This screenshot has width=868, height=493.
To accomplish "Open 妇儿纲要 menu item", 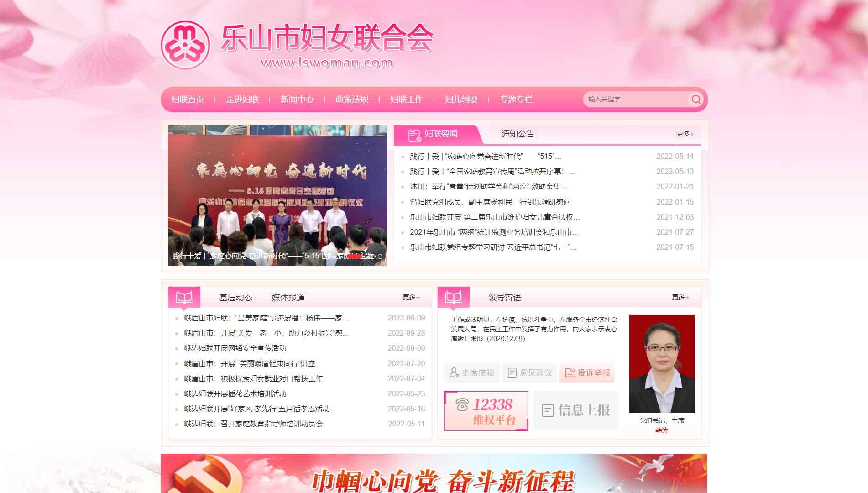I will pos(461,100).
